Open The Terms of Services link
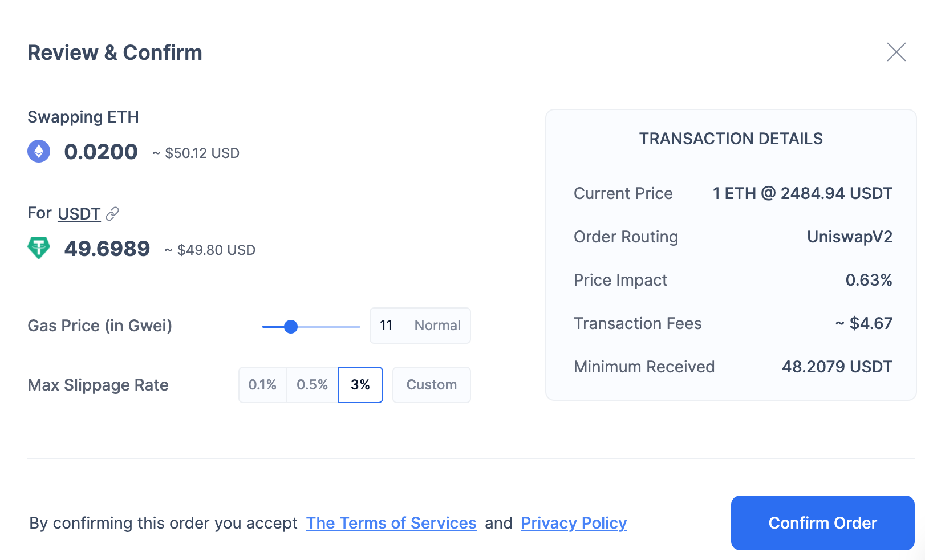The image size is (925, 560). (x=391, y=523)
